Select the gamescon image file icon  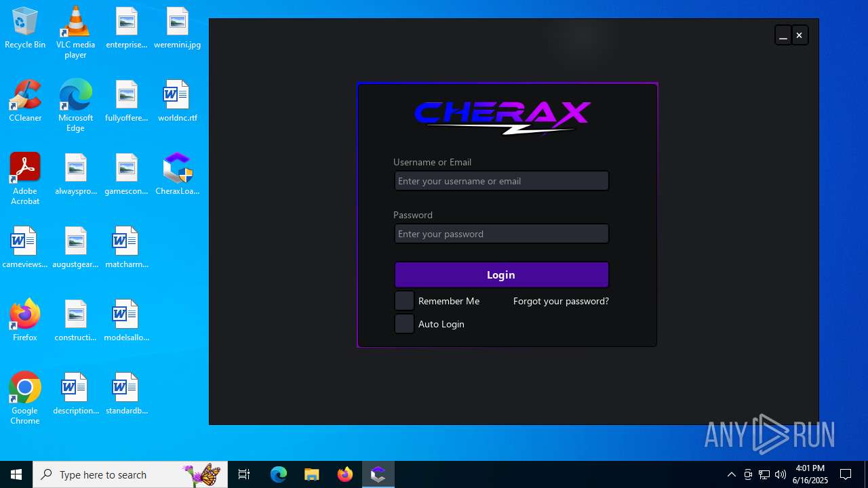[x=126, y=175]
